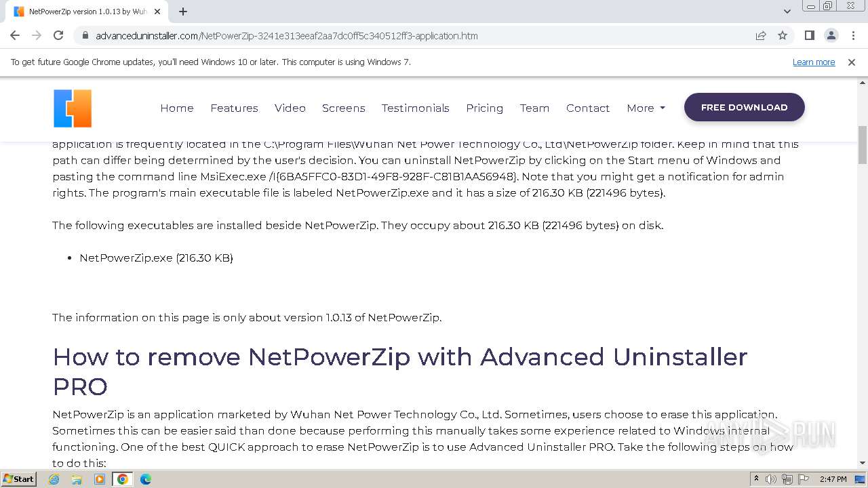868x488 pixels.
Task: Open Windows Explorer folder icon in taskbar
Action: click(77, 479)
